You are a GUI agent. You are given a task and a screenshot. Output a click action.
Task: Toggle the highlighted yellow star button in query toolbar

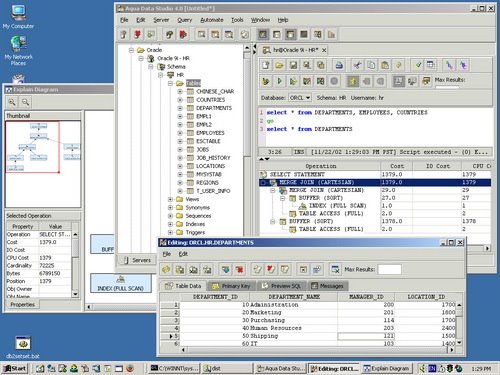click(x=353, y=81)
